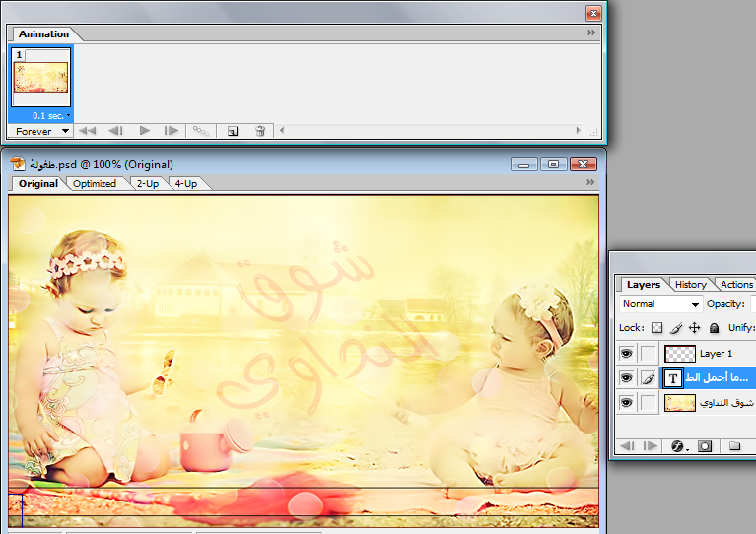Image resolution: width=756 pixels, height=534 pixels.
Task: Hide Layer 1 with eye icon
Action: (626, 353)
